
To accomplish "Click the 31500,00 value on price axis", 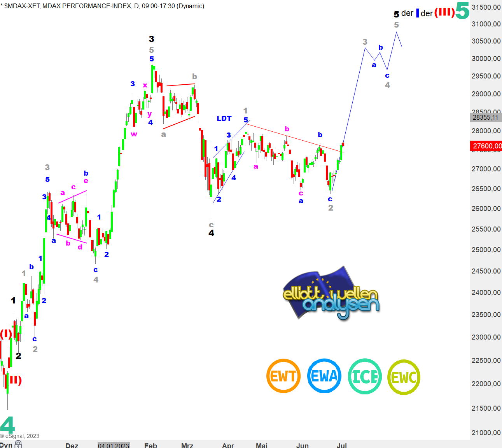I will tap(486, 7).
